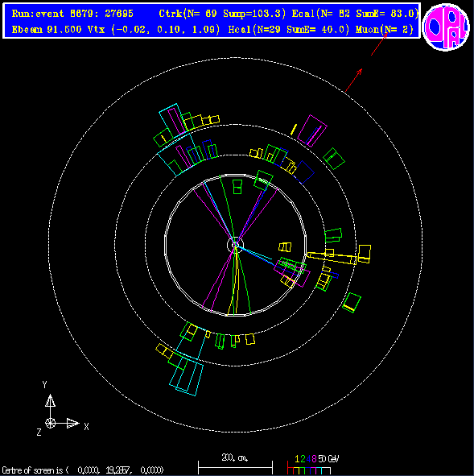Click the OPAL logo in the corner

point(446,27)
